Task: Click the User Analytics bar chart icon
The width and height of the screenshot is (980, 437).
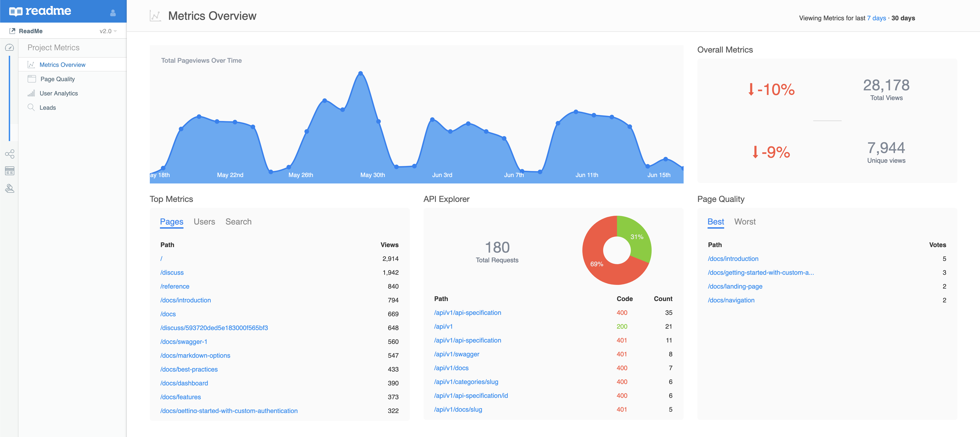Action: tap(31, 93)
